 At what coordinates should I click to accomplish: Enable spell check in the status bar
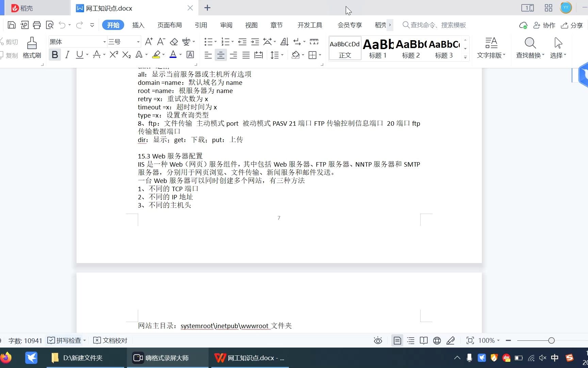point(66,340)
